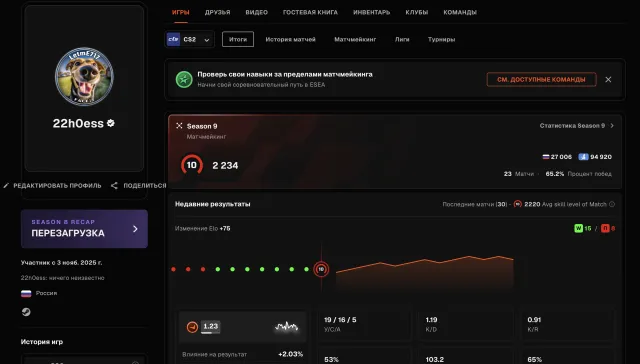This screenshot has height=364, width=640.
Task: Click the level 10 marker on Elo graph
Action: tap(321, 269)
